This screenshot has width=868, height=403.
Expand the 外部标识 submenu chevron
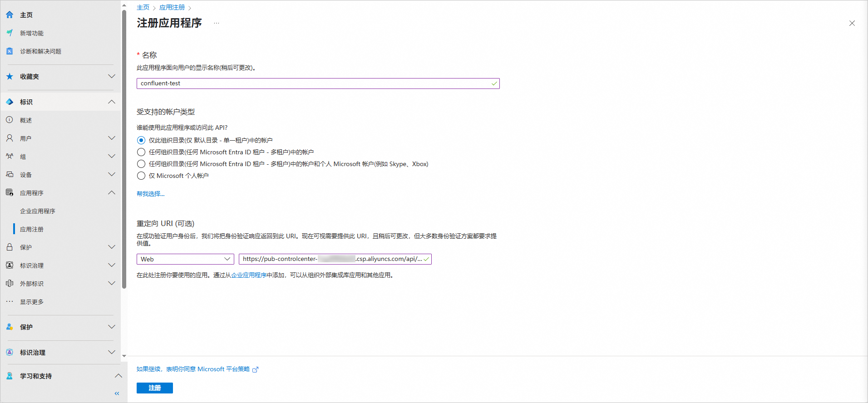(112, 284)
